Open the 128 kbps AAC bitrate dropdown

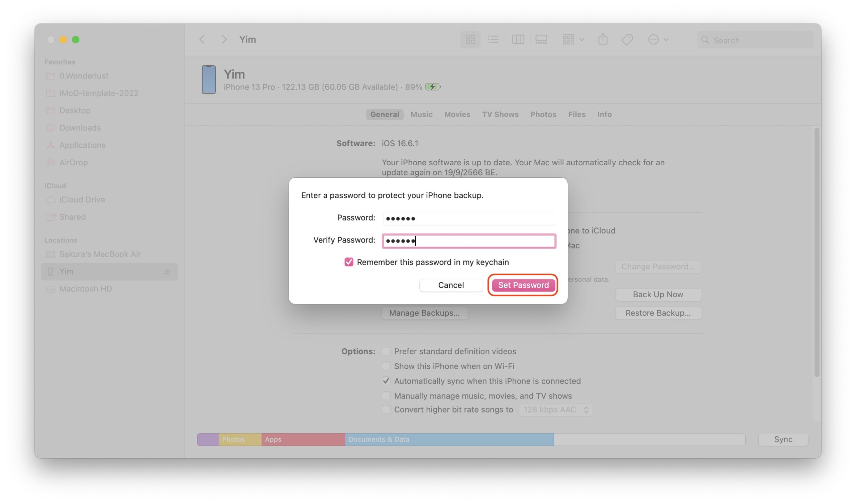pos(555,410)
